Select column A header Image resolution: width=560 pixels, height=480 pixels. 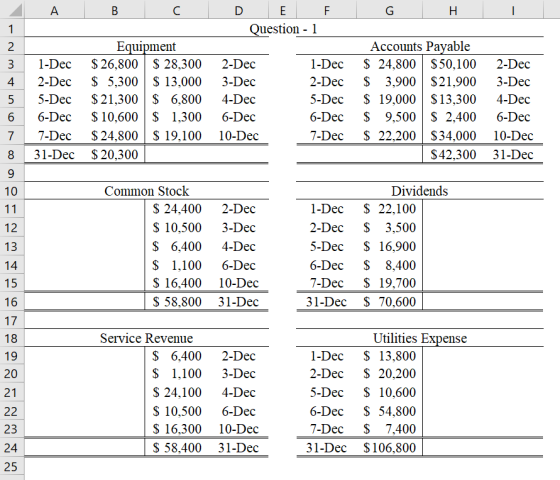click(54, 10)
